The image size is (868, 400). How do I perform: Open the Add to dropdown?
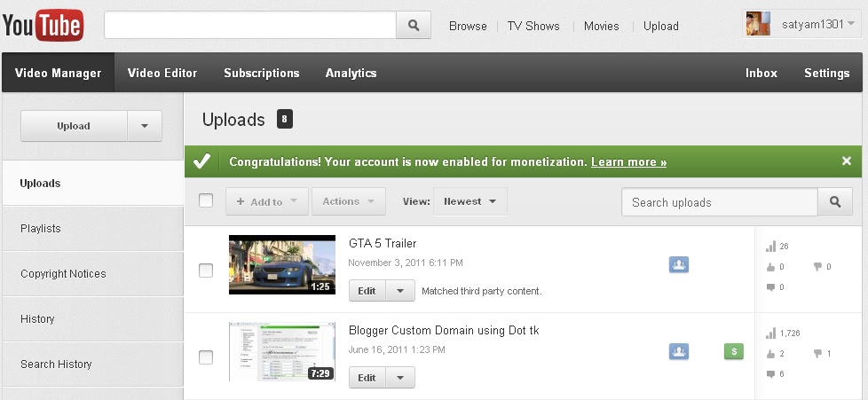(267, 201)
